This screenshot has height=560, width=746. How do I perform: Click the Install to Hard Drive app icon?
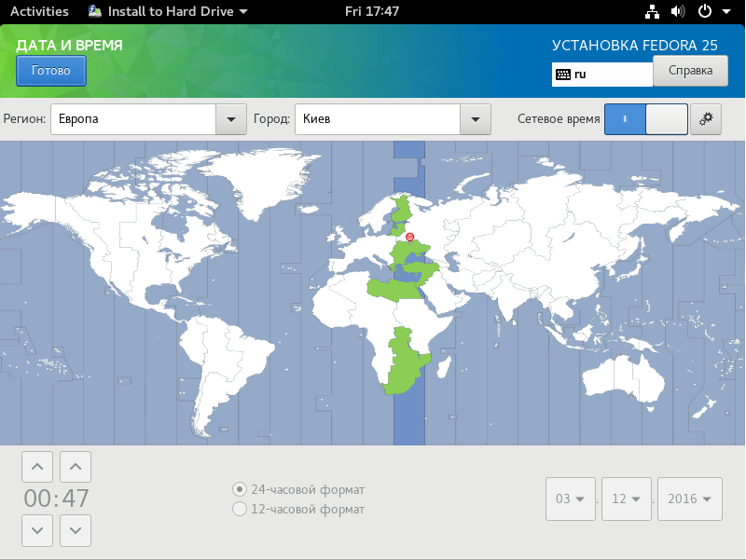95,11
